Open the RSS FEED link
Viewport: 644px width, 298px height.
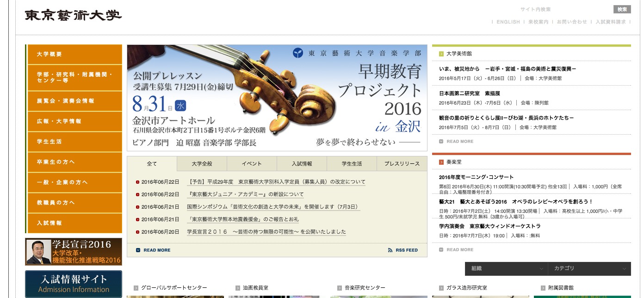point(407,250)
